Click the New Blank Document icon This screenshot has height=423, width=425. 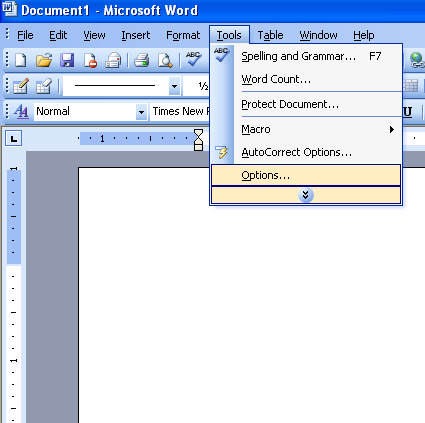21,60
